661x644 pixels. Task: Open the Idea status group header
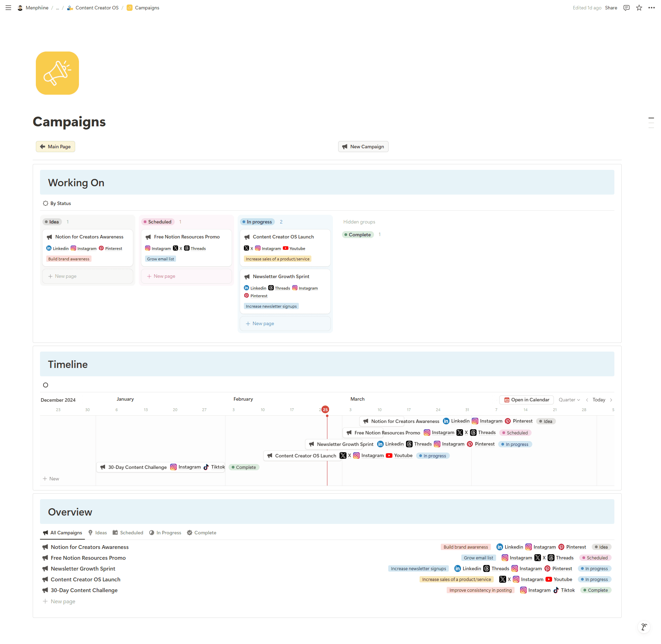tap(52, 222)
